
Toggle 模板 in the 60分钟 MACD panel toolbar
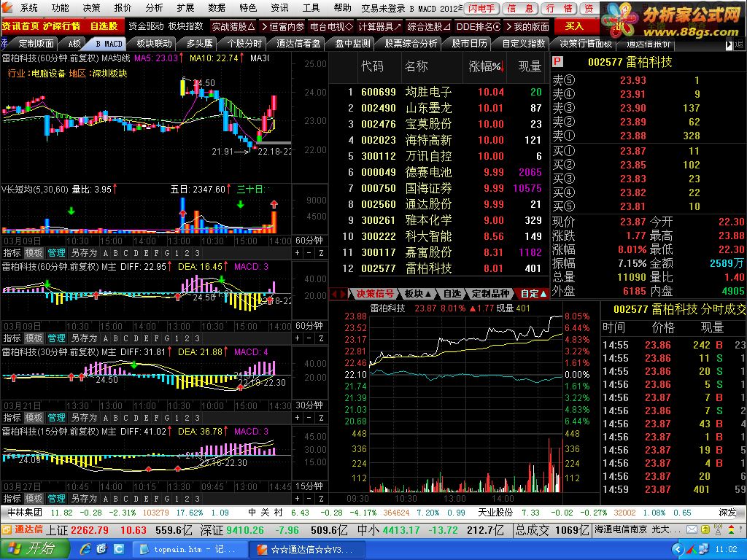(x=34, y=338)
